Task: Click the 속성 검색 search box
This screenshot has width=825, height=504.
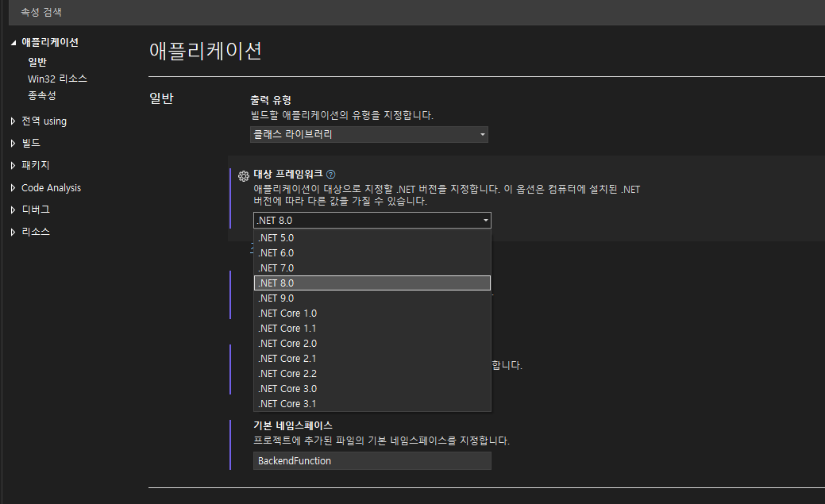Action: click(x=417, y=12)
